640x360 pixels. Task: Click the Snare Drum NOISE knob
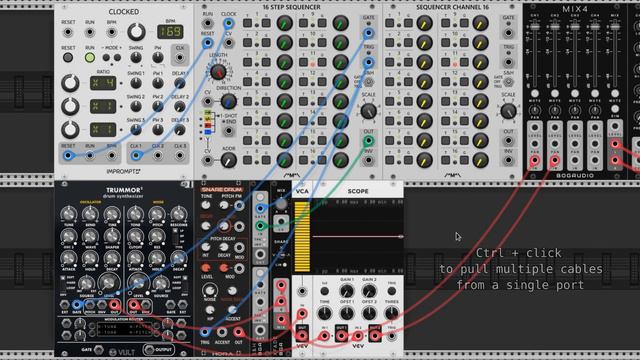209,291
